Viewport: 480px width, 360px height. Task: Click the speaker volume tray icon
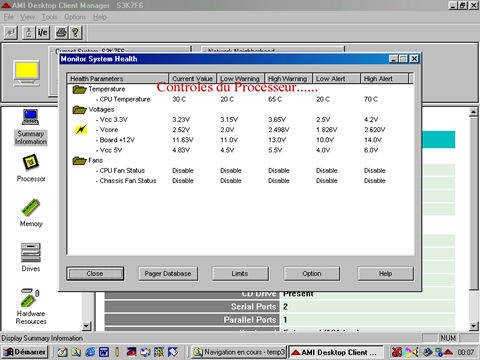[x=416, y=352]
